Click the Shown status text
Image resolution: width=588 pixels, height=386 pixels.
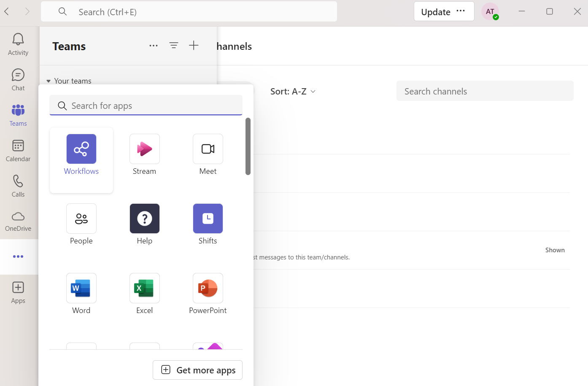[x=555, y=250]
